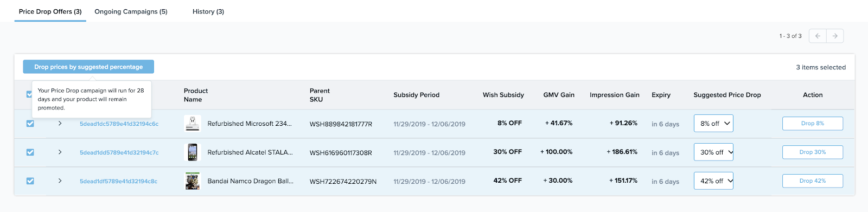The width and height of the screenshot is (868, 212).
Task: Click Drop prices by suggested percentage
Action: [88, 67]
